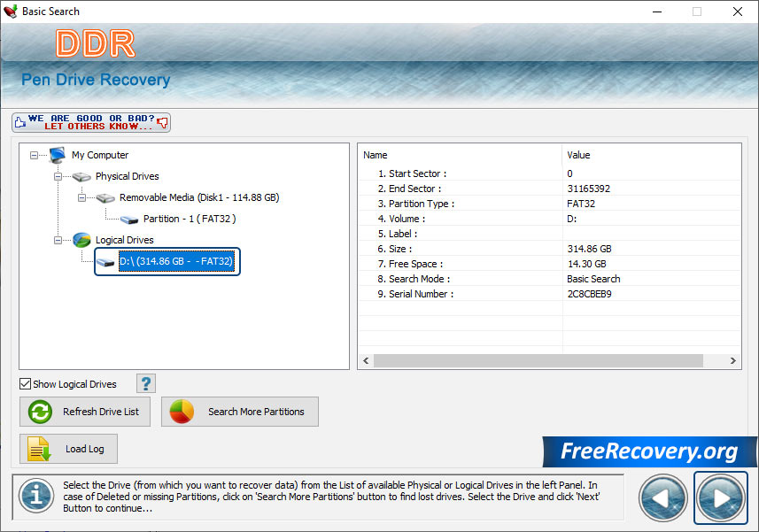Click the '3. Partition Type :' row
This screenshot has width=759, height=532.
tap(550, 204)
